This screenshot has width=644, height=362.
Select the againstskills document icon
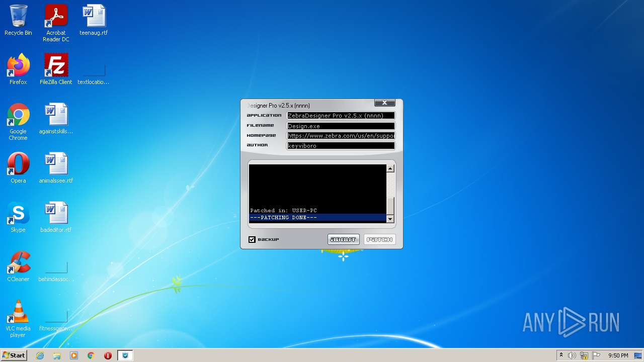(56, 119)
